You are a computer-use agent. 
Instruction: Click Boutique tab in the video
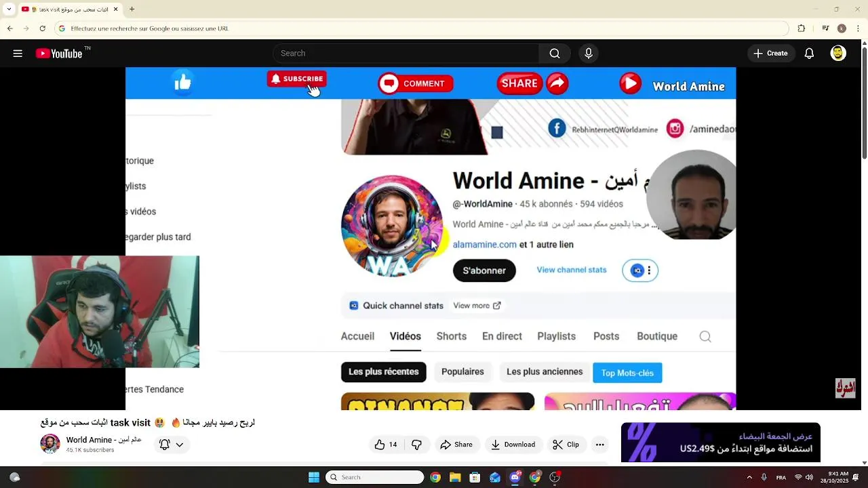(x=657, y=336)
